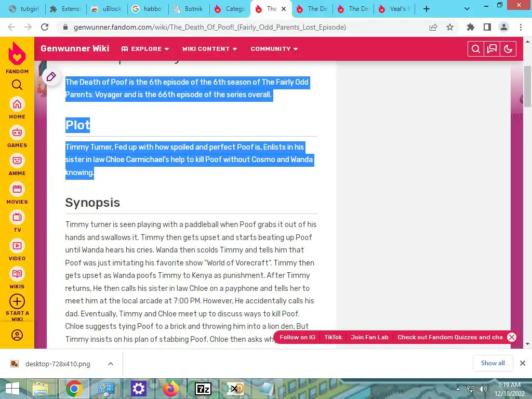Click the scrollbar down arrow

[x=527, y=344]
